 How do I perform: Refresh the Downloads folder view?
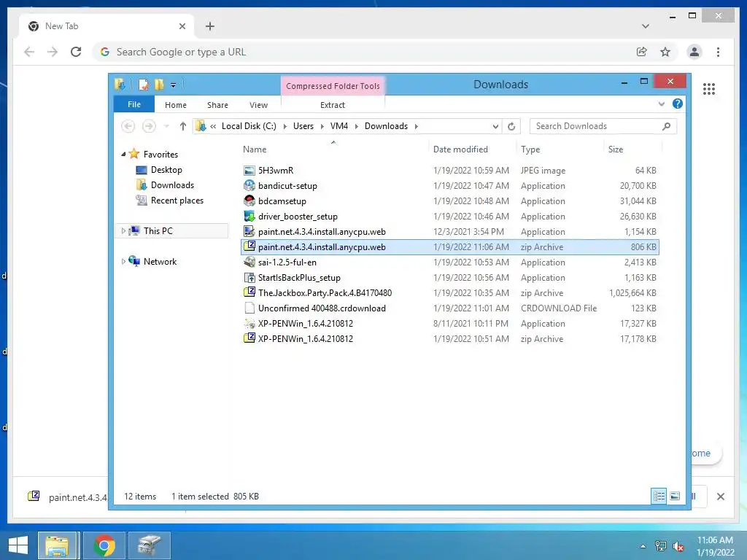[x=511, y=126]
